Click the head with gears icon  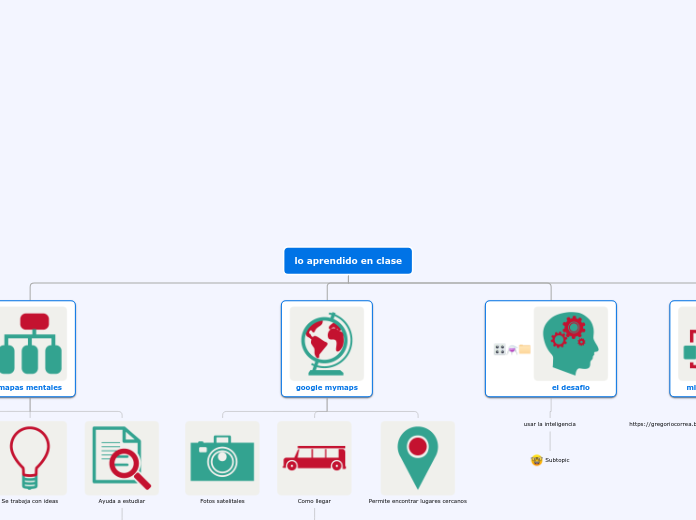click(570, 343)
